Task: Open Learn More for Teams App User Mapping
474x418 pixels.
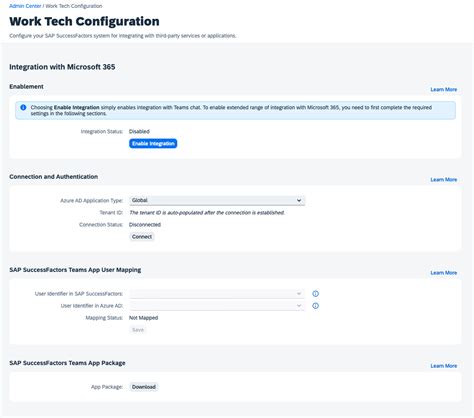Action: click(443, 273)
